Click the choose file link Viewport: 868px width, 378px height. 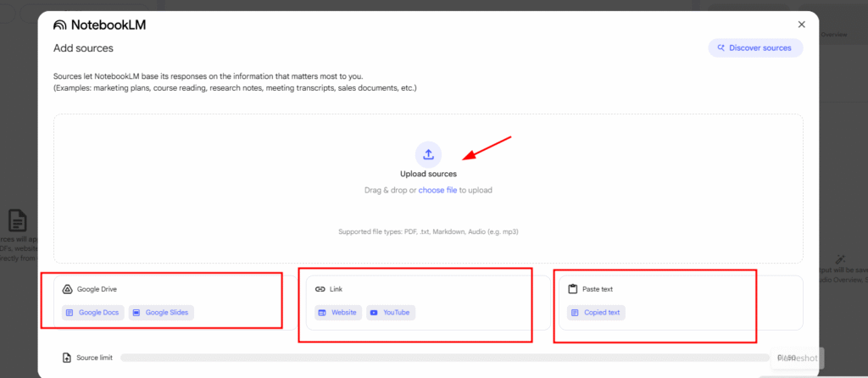click(437, 190)
